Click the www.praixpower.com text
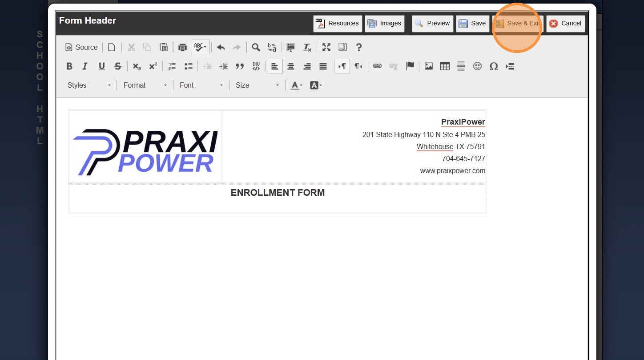The image size is (644, 360). tap(453, 170)
